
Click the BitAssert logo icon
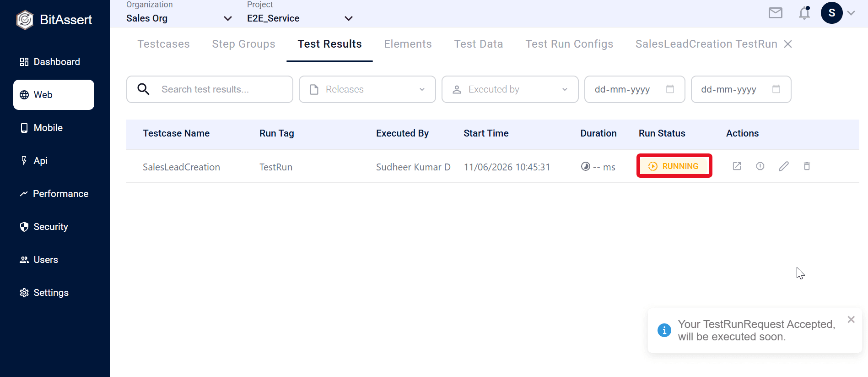point(25,20)
